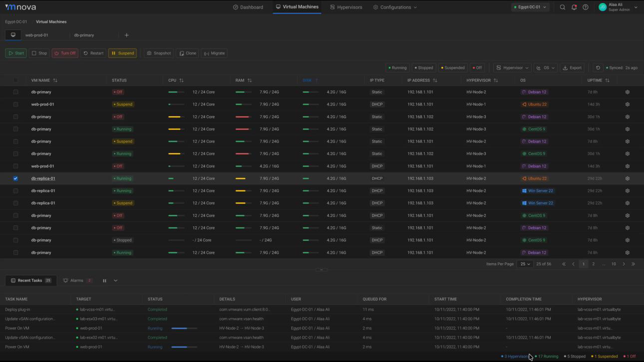Click Egypt-DC-01 in the breadcrumb
The width and height of the screenshot is (644, 362).
tap(16, 22)
